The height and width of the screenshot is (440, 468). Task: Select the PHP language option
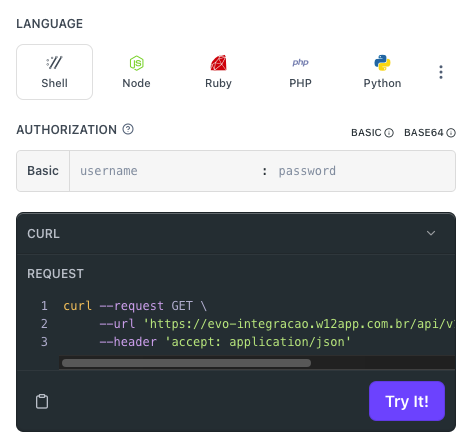pyautogui.click(x=300, y=72)
